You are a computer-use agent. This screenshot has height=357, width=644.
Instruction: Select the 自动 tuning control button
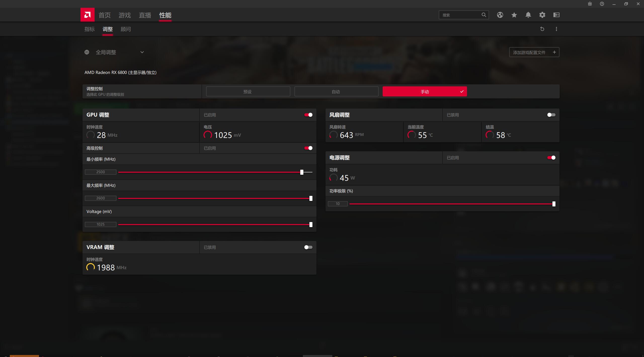point(336,91)
